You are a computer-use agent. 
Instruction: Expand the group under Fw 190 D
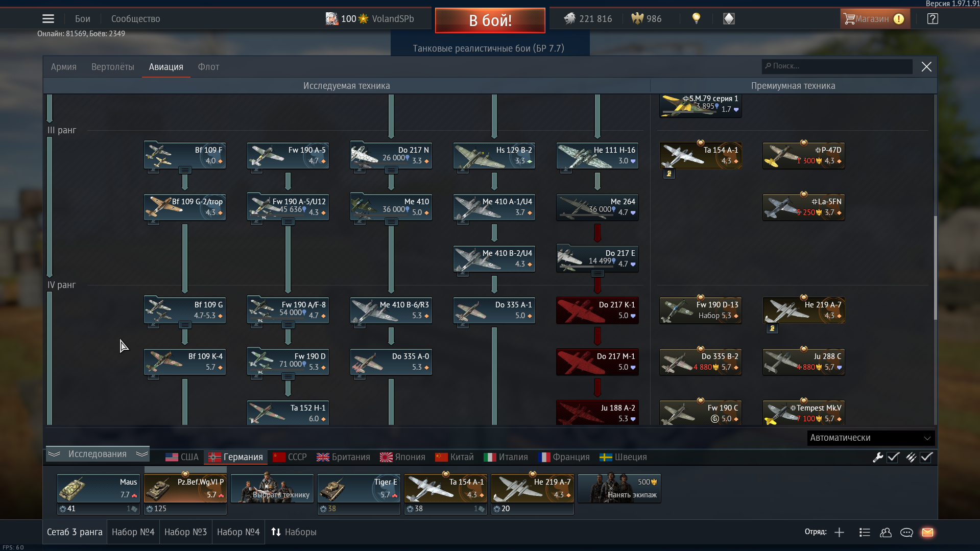tap(288, 376)
